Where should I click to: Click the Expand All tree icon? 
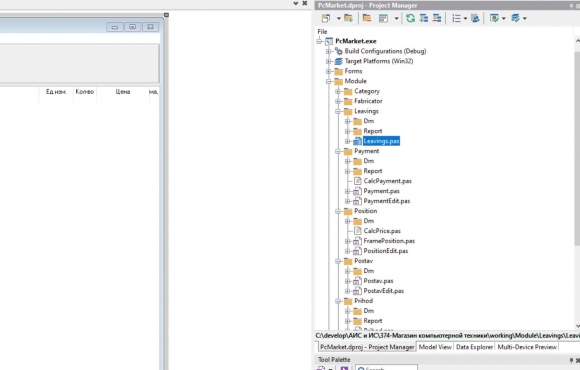pos(424,18)
